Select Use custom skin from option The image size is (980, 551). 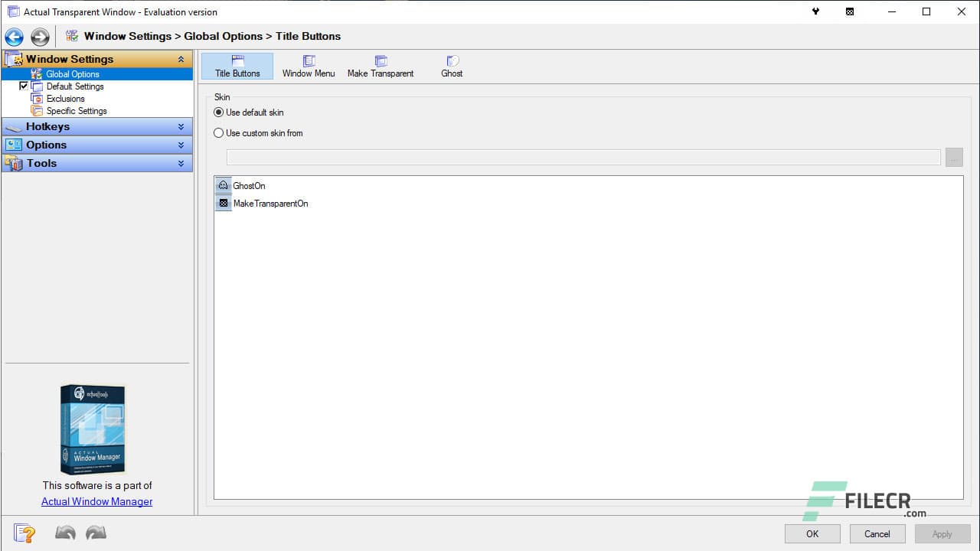tap(217, 132)
